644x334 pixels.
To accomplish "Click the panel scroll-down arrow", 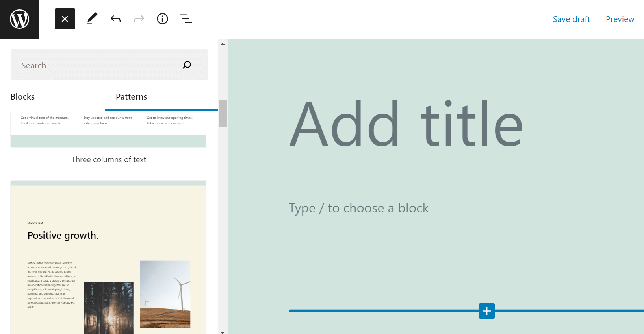I will (x=223, y=332).
